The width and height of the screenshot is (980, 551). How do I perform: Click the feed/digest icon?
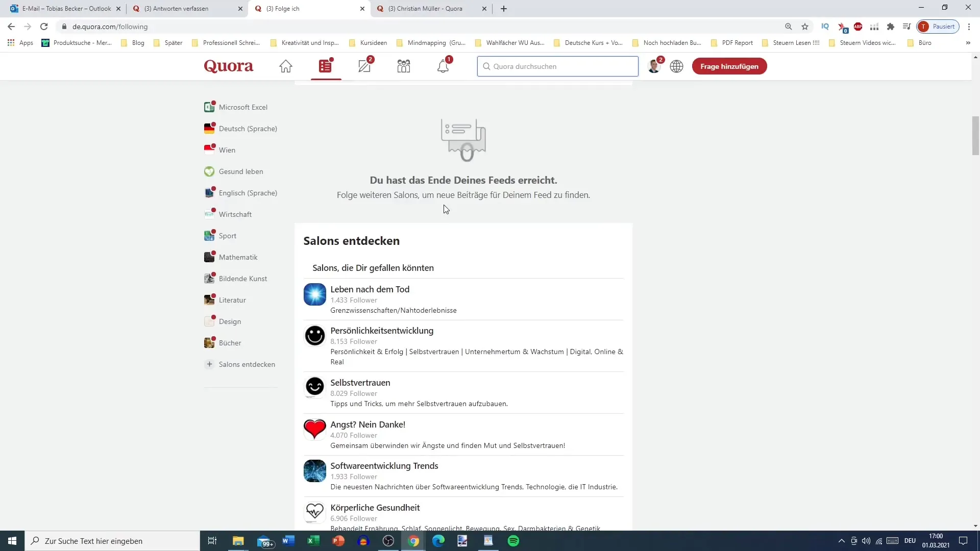pyautogui.click(x=325, y=66)
